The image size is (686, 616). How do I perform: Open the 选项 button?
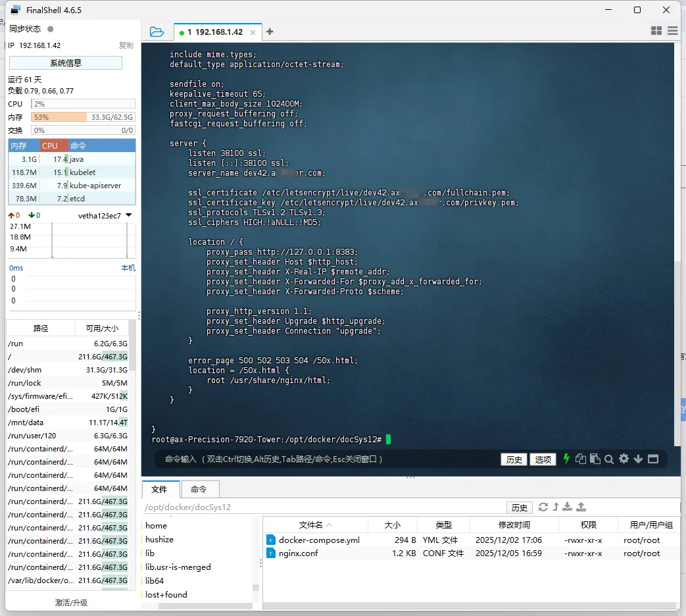tap(543, 459)
